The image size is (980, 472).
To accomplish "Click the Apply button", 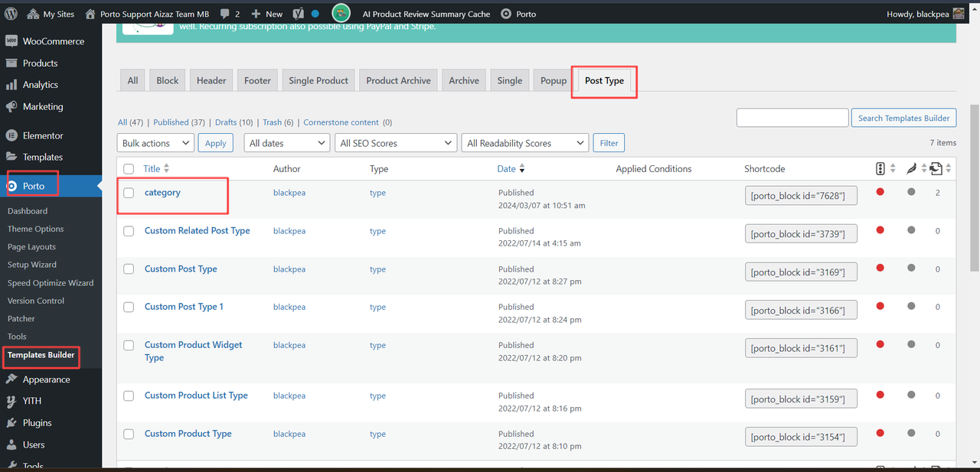I will [x=216, y=143].
